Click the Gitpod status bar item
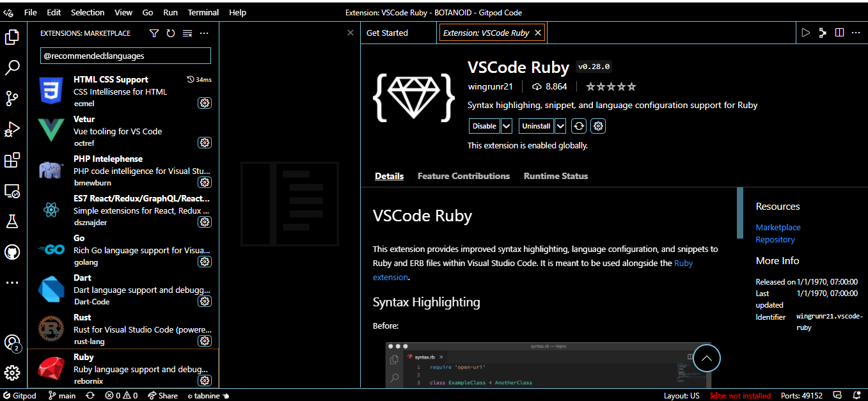The height and width of the screenshot is (401, 868). [x=20, y=395]
